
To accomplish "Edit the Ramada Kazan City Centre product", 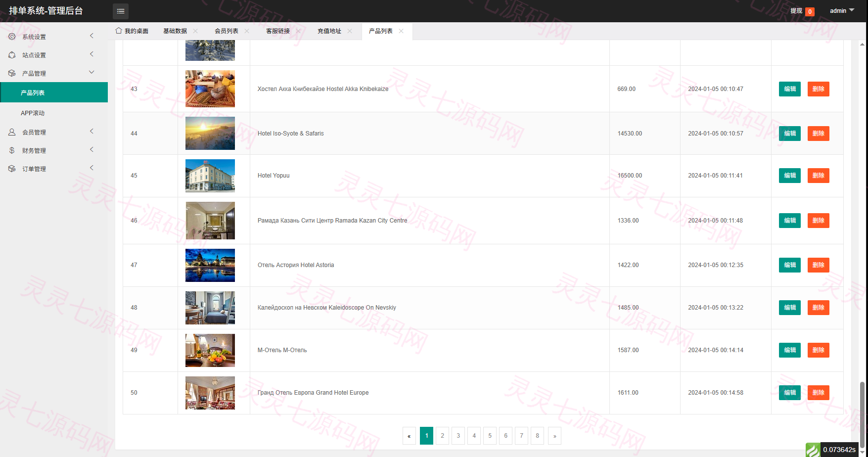I will [x=790, y=221].
